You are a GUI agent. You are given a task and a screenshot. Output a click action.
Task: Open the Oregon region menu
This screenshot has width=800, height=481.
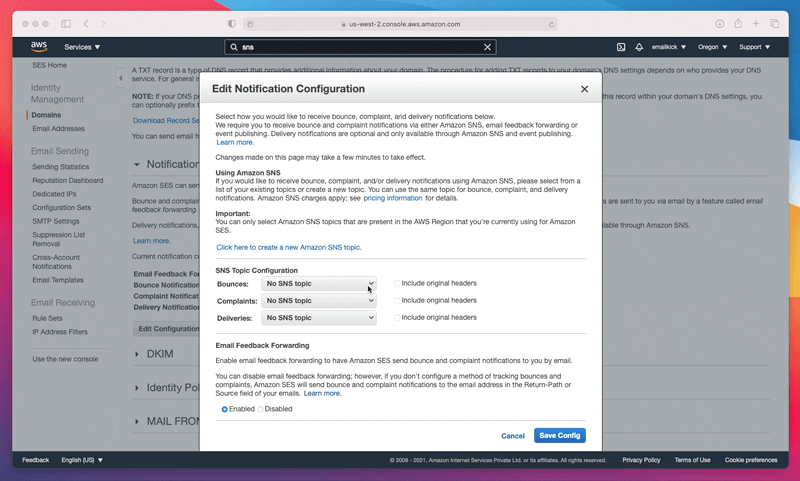click(712, 47)
